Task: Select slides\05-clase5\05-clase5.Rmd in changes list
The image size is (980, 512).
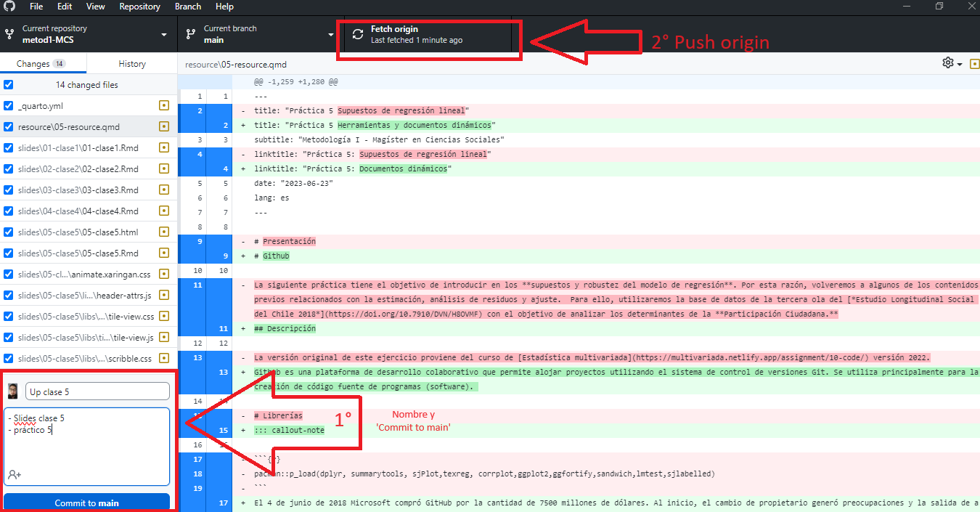Action: (78, 253)
